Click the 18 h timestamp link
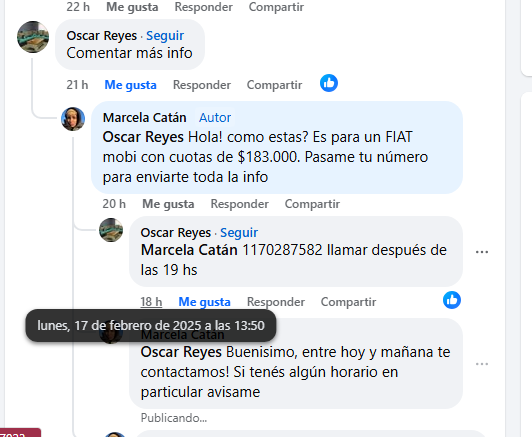 (x=151, y=302)
